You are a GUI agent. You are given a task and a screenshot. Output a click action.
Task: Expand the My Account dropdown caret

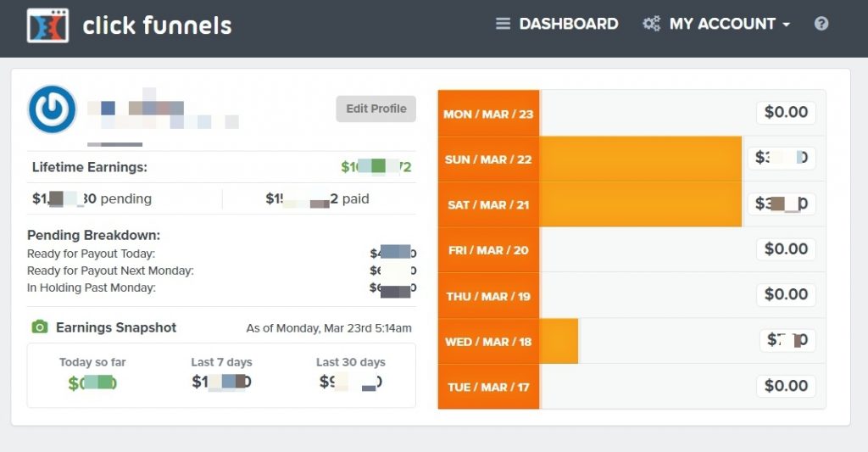pos(787,25)
